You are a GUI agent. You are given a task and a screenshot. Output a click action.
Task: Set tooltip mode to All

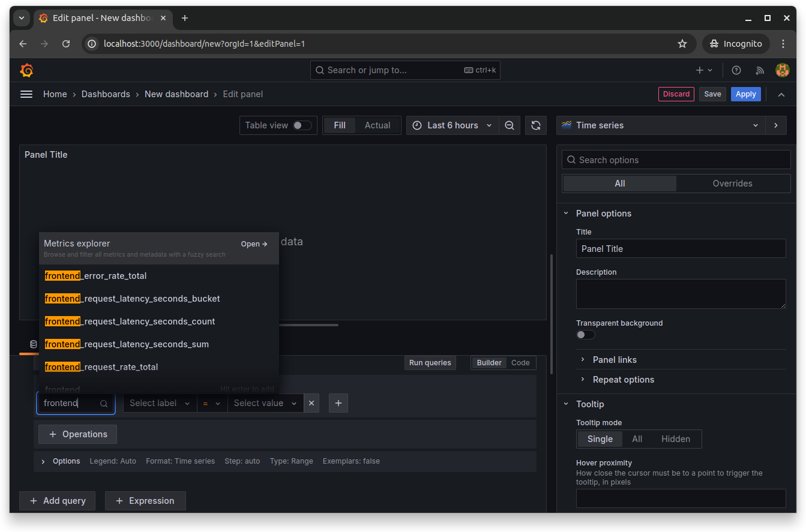pyautogui.click(x=637, y=439)
